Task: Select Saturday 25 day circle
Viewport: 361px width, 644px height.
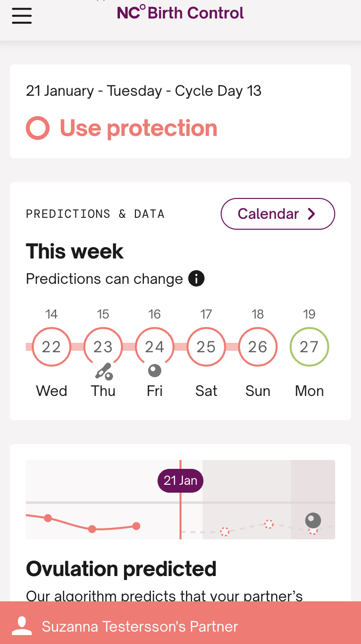Action: [206, 347]
